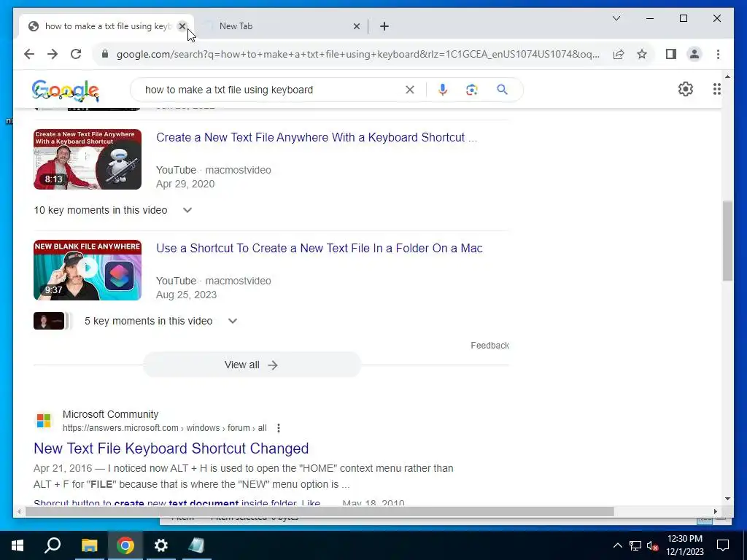Go back to the previous page
747x560 pixels.
[29, 54]
